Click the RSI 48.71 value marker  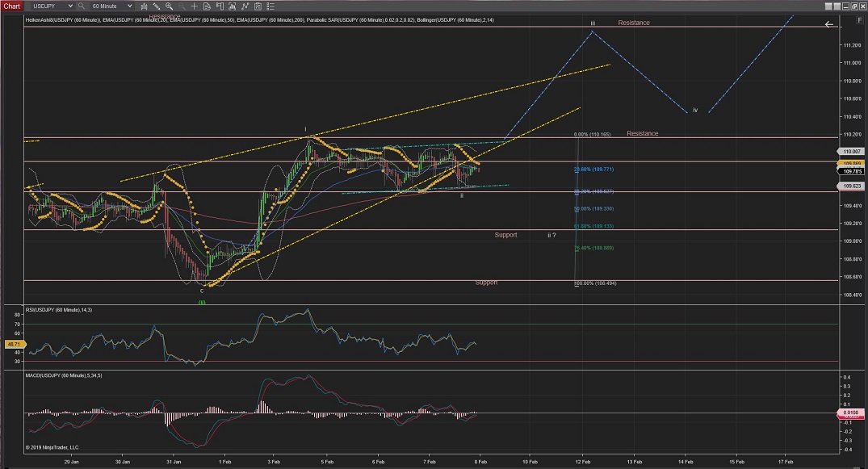[x=12, y=344]
